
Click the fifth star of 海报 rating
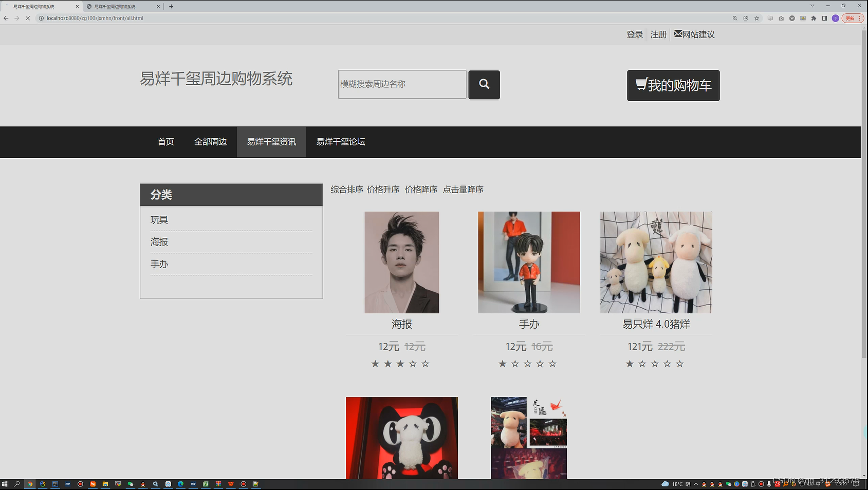[x=425, y=364]
